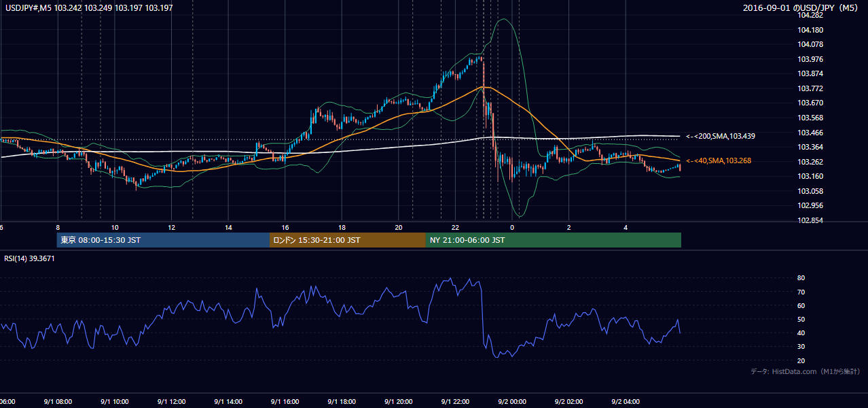This screenshot has height=408, width=868.
Task: Click hour marker 10 under the price chart
Action: [115, 227]
